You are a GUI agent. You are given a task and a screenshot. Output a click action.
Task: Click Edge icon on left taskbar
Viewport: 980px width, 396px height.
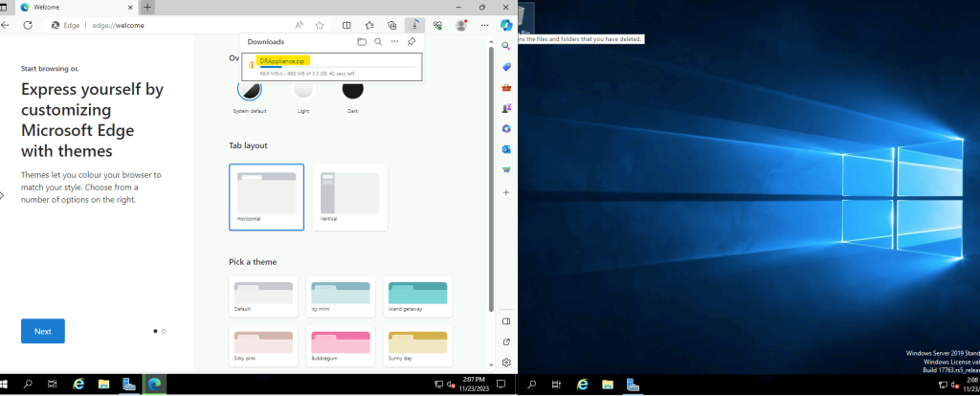(x=154, y=385)
